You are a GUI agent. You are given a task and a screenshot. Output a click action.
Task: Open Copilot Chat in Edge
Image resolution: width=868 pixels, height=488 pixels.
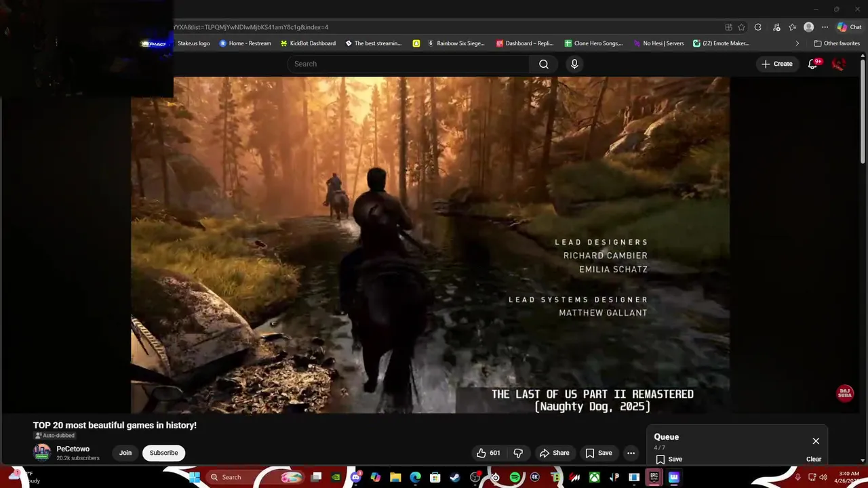(849, 27)
